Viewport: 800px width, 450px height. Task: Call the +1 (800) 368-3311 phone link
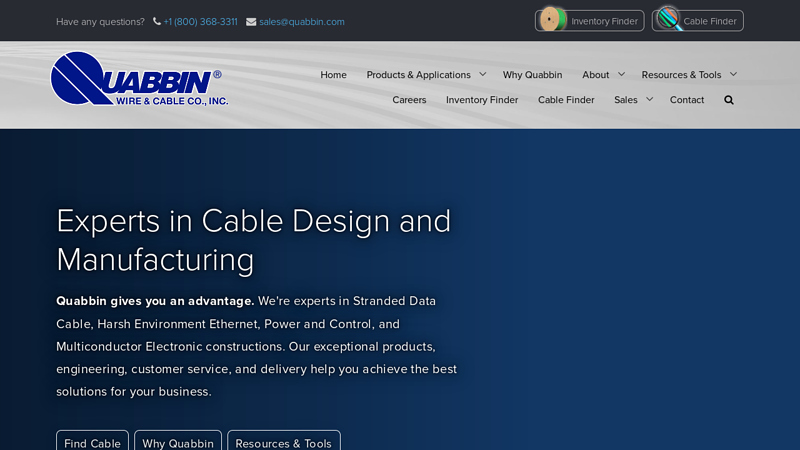(201, 22)
